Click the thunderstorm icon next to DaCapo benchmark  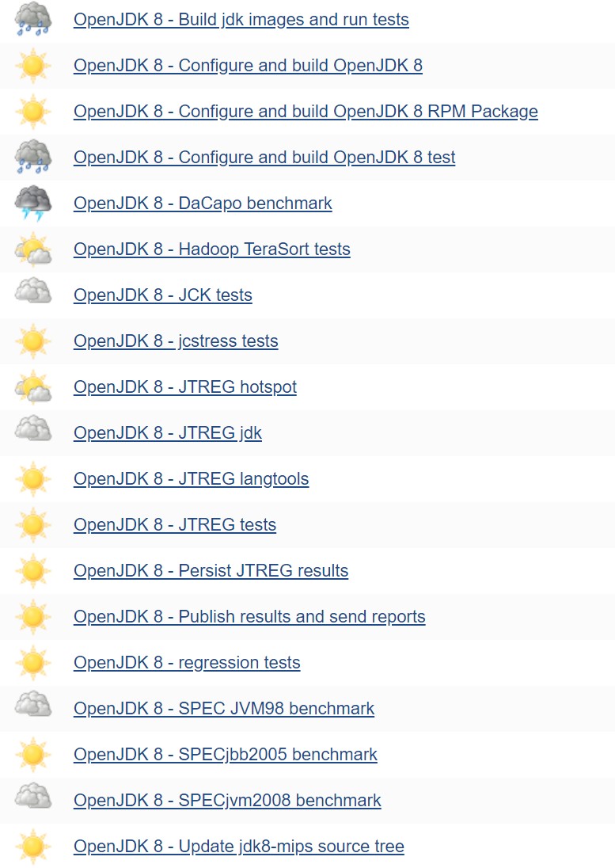coord(33,203)
